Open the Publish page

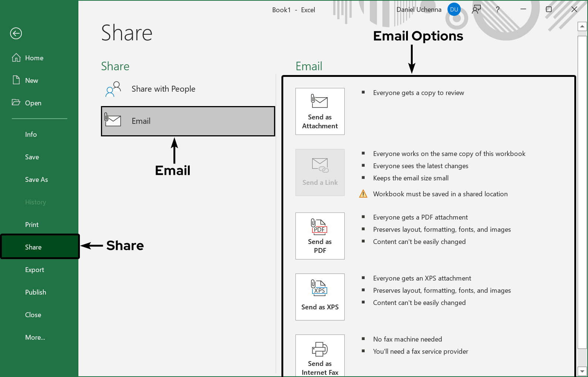tap(39, 292)
